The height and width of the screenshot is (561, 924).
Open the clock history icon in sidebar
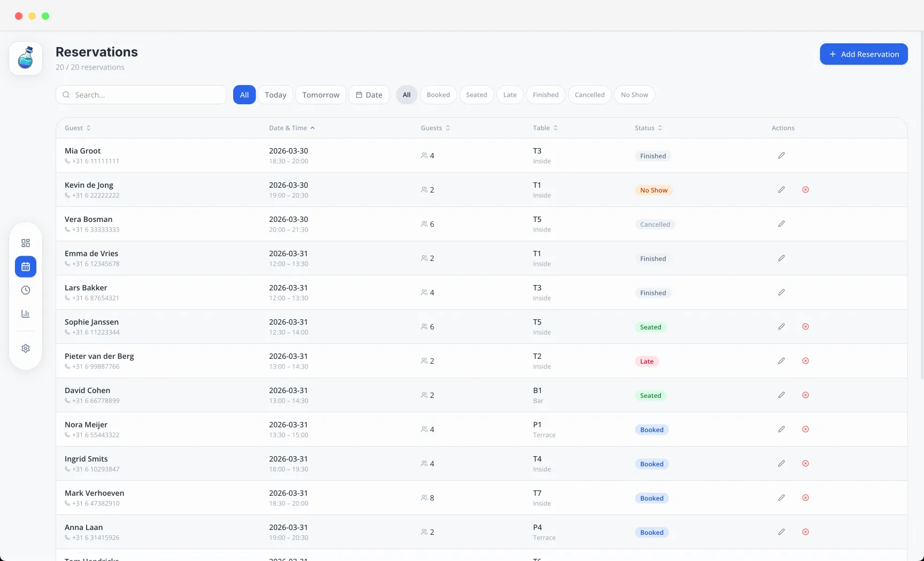26,290
